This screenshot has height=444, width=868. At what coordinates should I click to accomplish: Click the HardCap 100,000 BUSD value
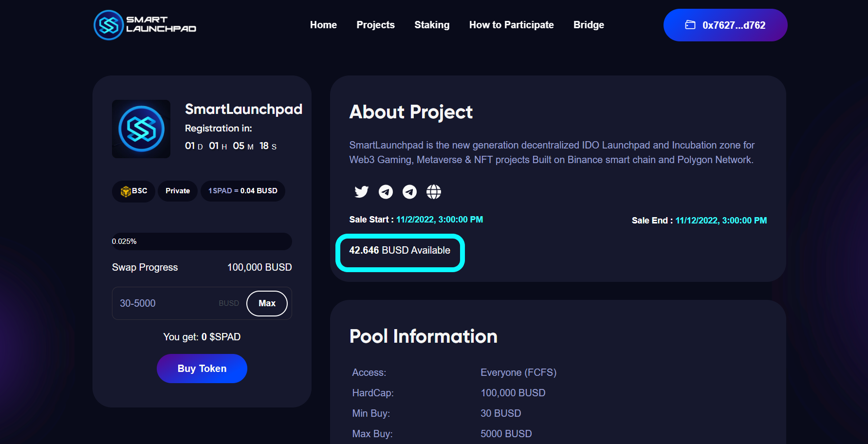coord(513,393)
